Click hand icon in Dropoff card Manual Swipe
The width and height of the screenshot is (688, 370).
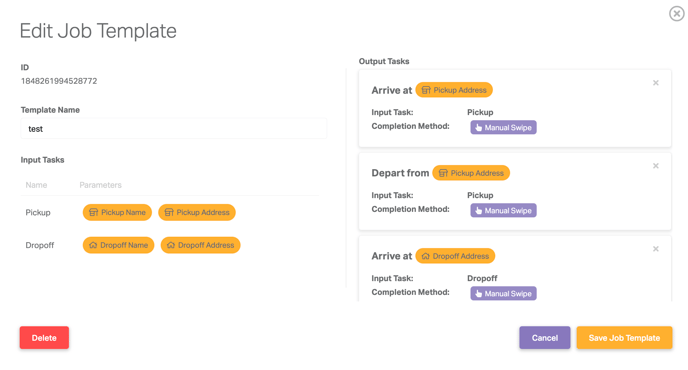point(478,294)
